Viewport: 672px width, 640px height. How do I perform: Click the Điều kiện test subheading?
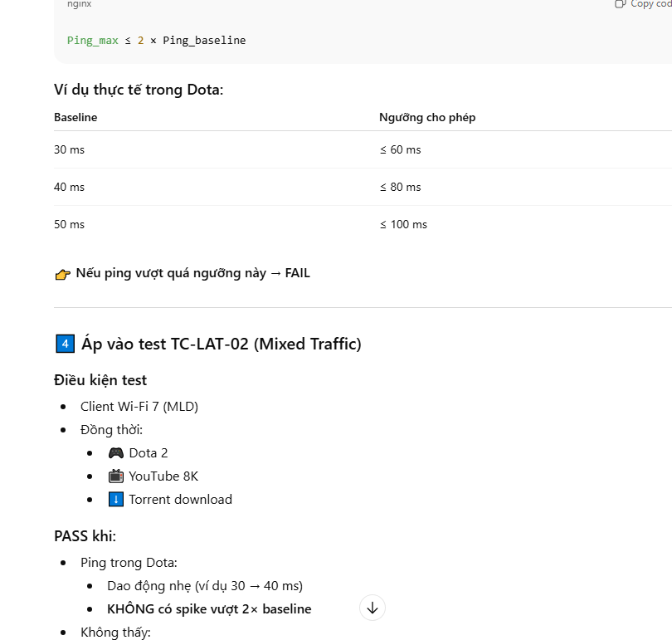pyautogui.click(x=100, y=380)
